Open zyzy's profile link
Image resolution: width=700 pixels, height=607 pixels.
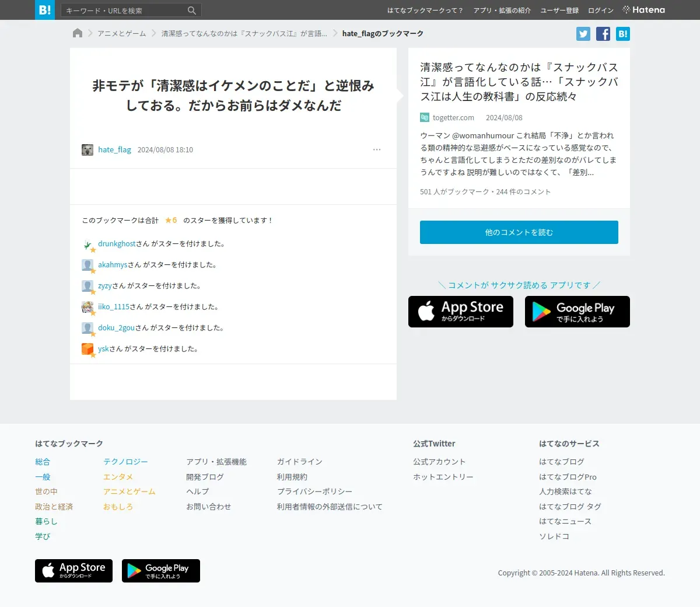[105, 286]
